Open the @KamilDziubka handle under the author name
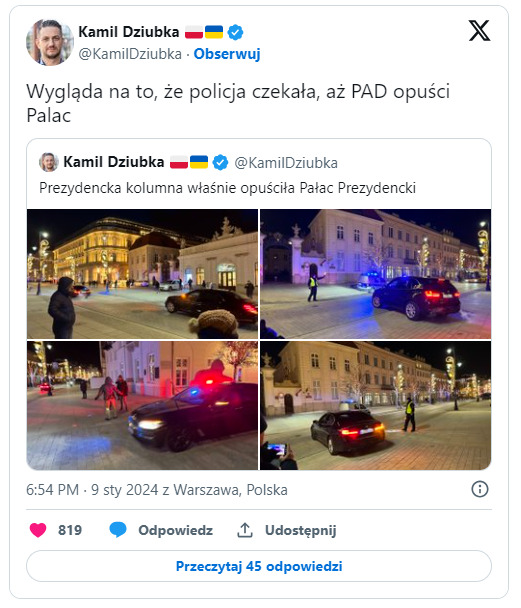521x608 pixels. click(130, 54)
